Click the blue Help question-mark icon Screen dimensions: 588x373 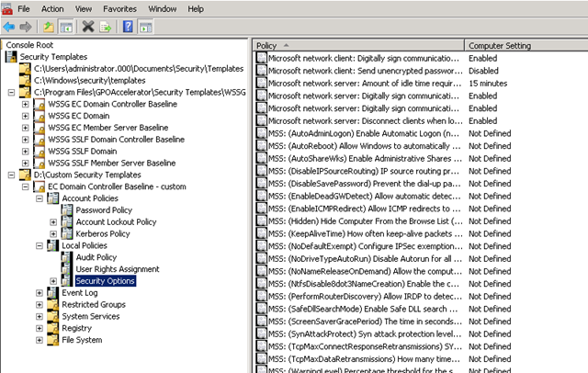coord(129,26)
